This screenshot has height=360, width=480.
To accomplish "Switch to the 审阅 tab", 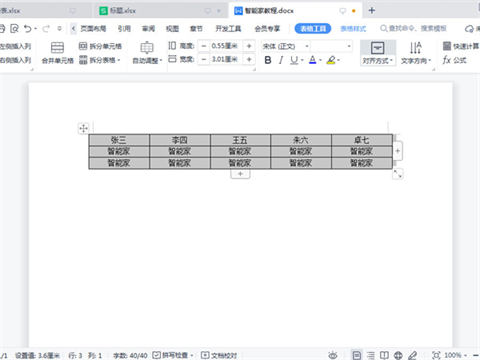I will [x=148, y=29].
